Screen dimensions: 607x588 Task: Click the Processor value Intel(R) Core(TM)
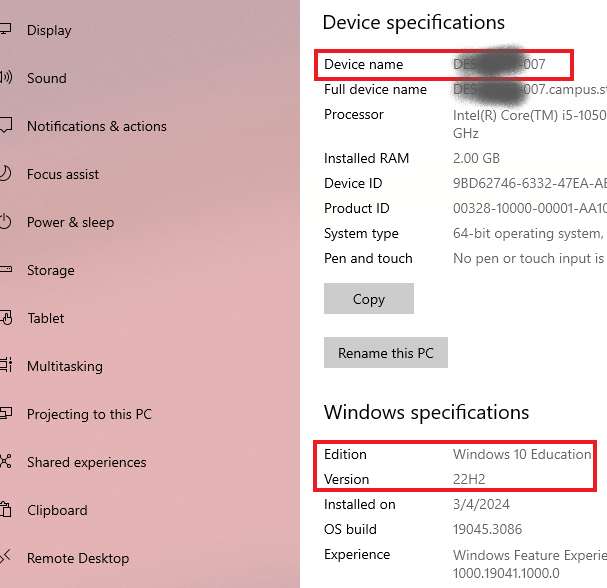tap(530, 124)
